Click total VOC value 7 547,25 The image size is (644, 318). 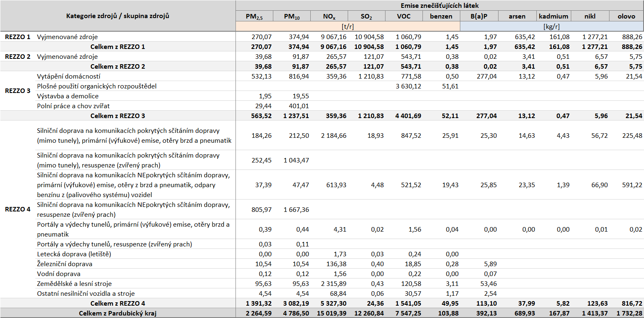[x=408, y=313]
